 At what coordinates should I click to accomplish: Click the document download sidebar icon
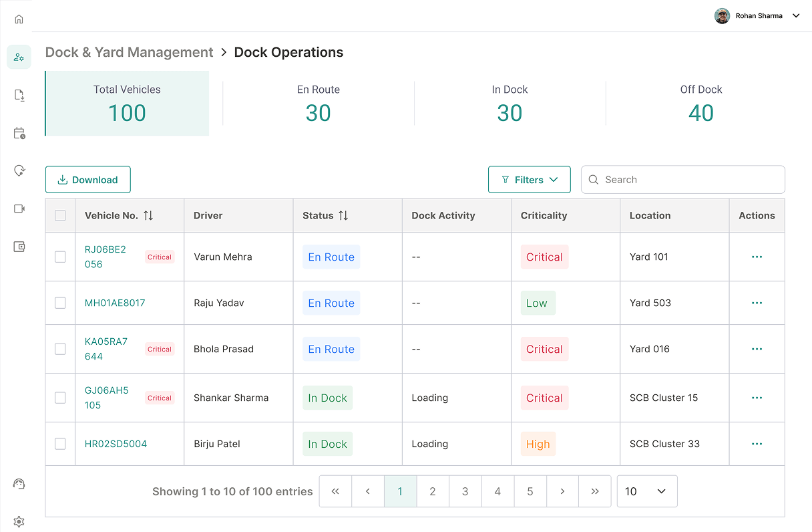tap(19, 95)
